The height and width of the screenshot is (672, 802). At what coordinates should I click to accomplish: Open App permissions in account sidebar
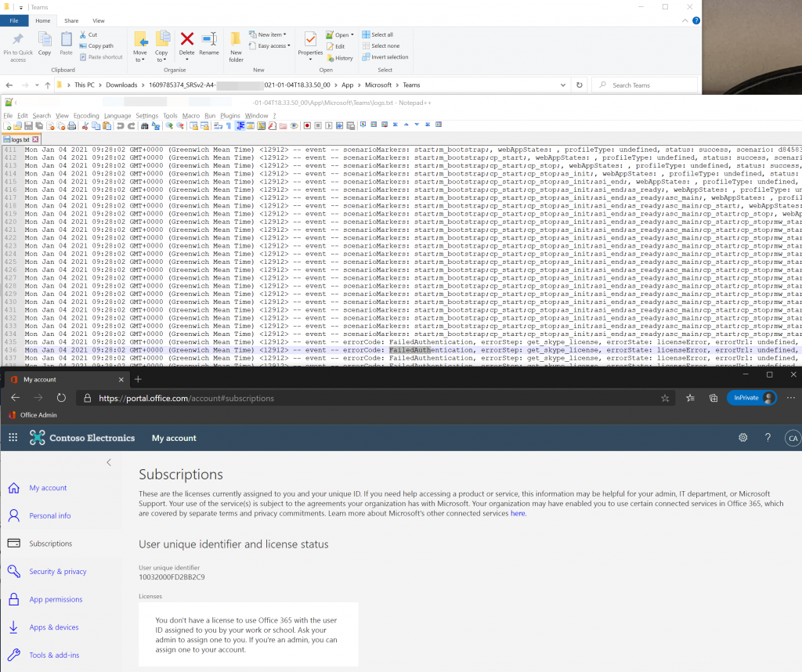[x=56, y=599]
